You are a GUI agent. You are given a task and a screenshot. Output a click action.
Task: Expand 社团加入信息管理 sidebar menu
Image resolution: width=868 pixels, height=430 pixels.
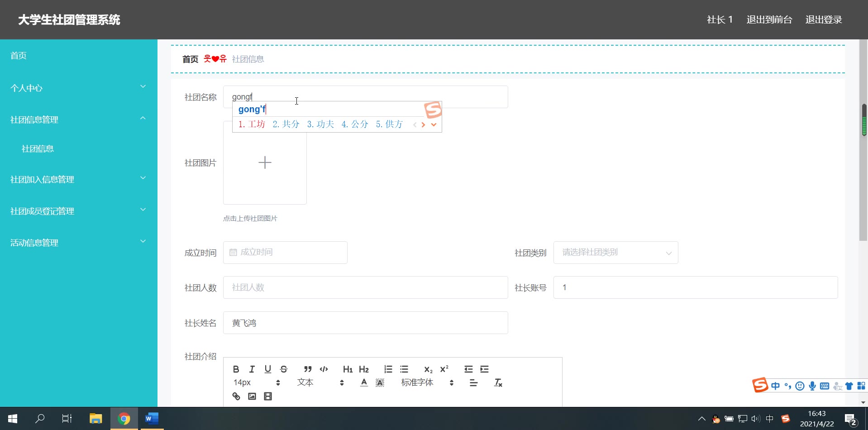tap(79, 179)
